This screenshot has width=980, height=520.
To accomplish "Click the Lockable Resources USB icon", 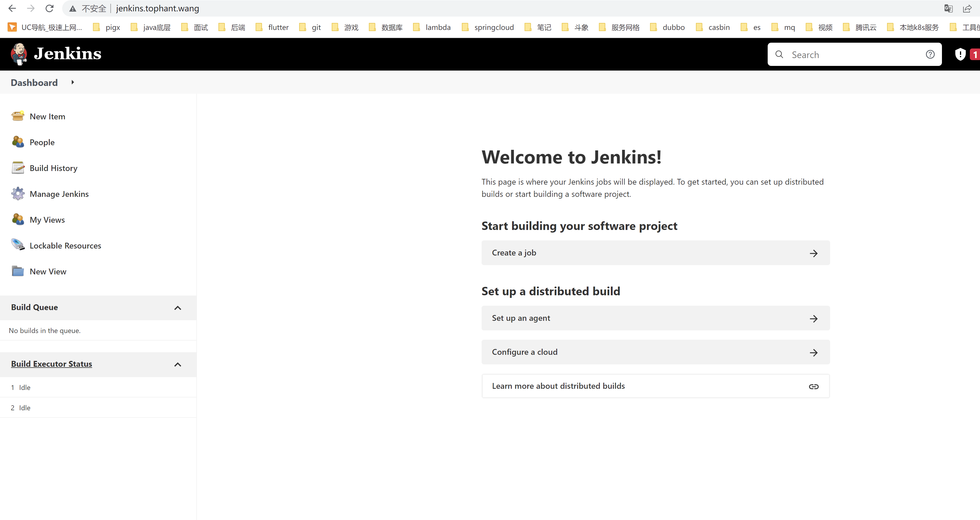I will click(17, 245).
